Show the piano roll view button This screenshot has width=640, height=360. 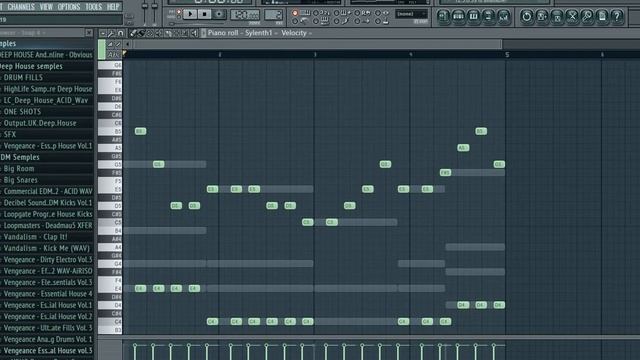pyautogui.click(x=473, y=16)
